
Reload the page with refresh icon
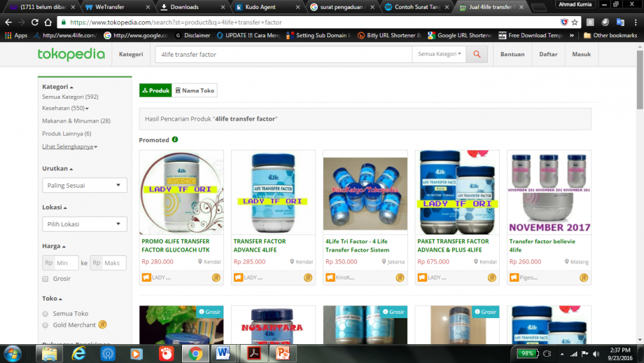tap(35, 22)
